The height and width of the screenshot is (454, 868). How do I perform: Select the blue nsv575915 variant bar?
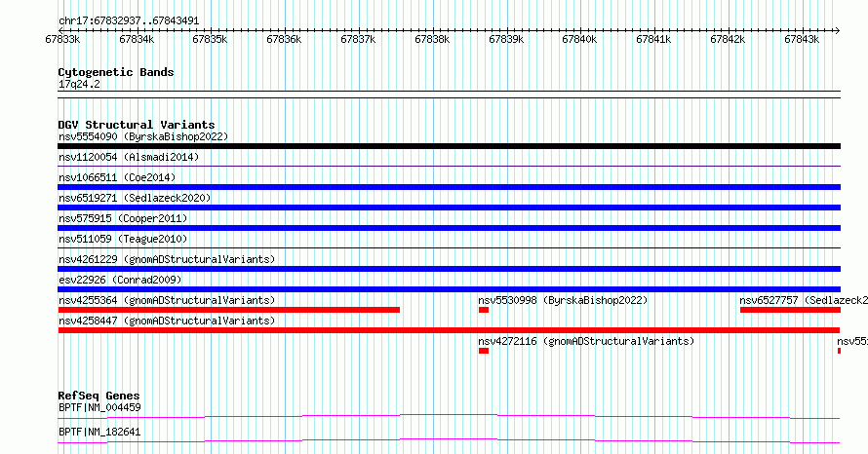click(x=449, y=228)
